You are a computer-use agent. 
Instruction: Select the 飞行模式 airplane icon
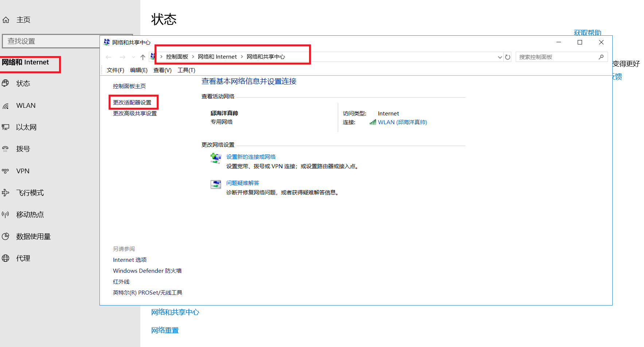tap(6, 192)
